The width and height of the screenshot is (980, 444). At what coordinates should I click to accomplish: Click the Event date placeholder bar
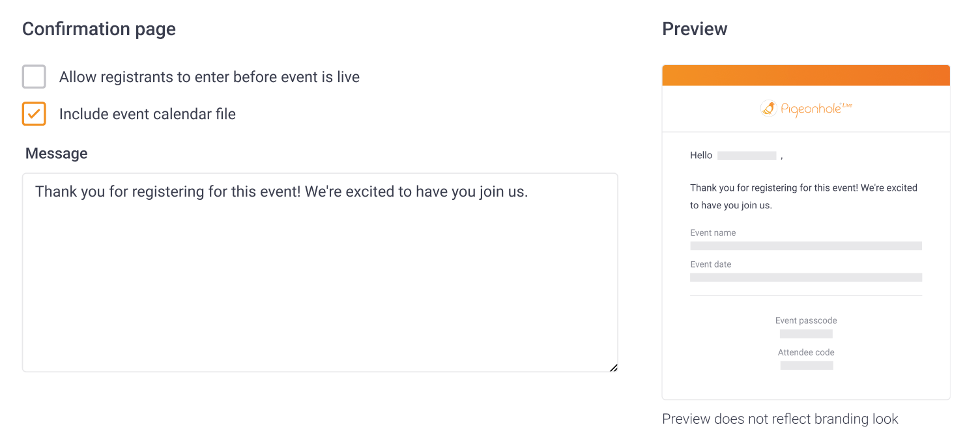pos(806,277)
